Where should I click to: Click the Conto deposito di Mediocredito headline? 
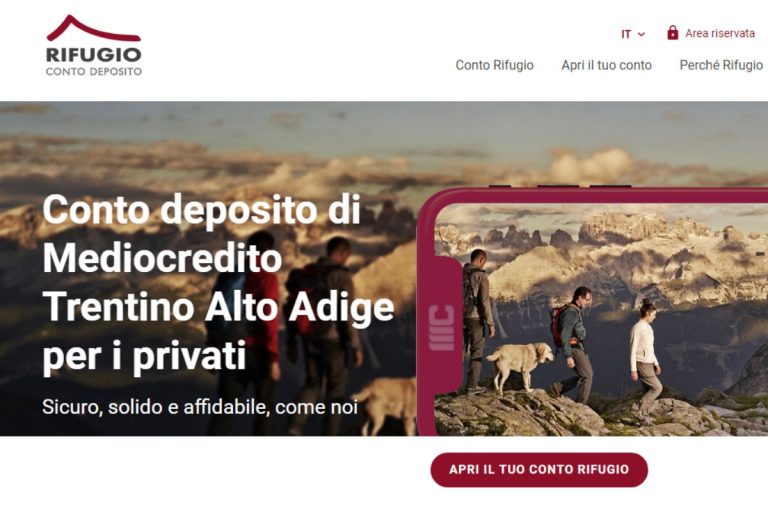coord(202,233)
